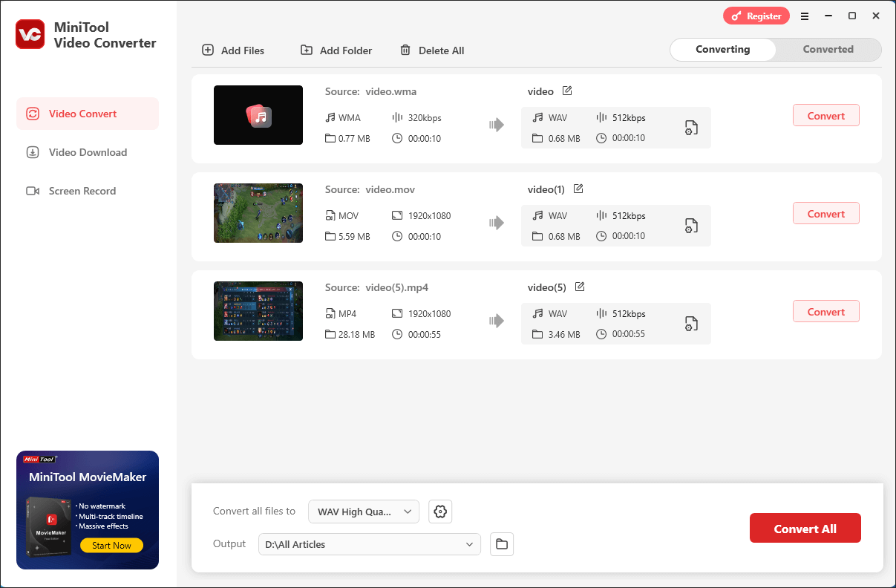
Task: Click the gear settings icon beside WAV format
Action: coord(440,512)
